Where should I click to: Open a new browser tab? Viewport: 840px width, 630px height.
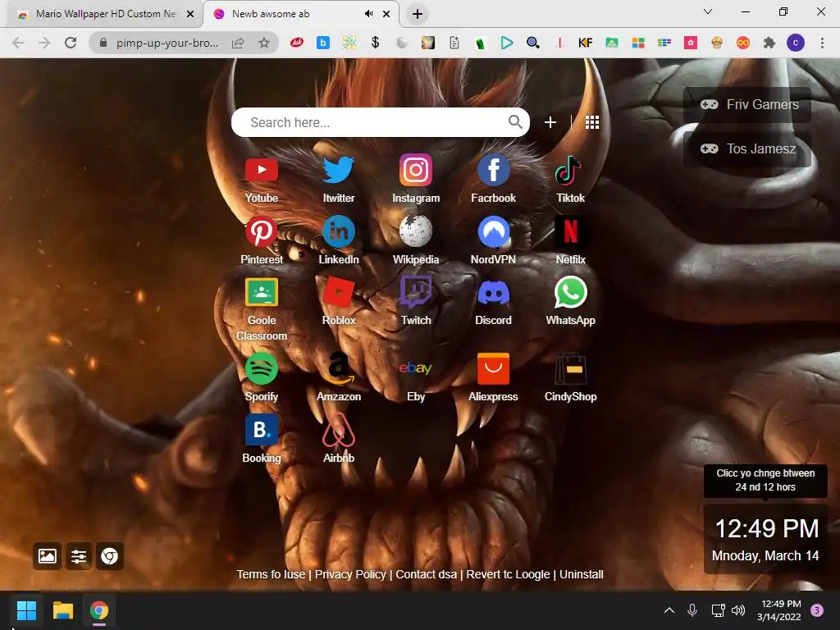pyautogui.click(x=418, y=14)
